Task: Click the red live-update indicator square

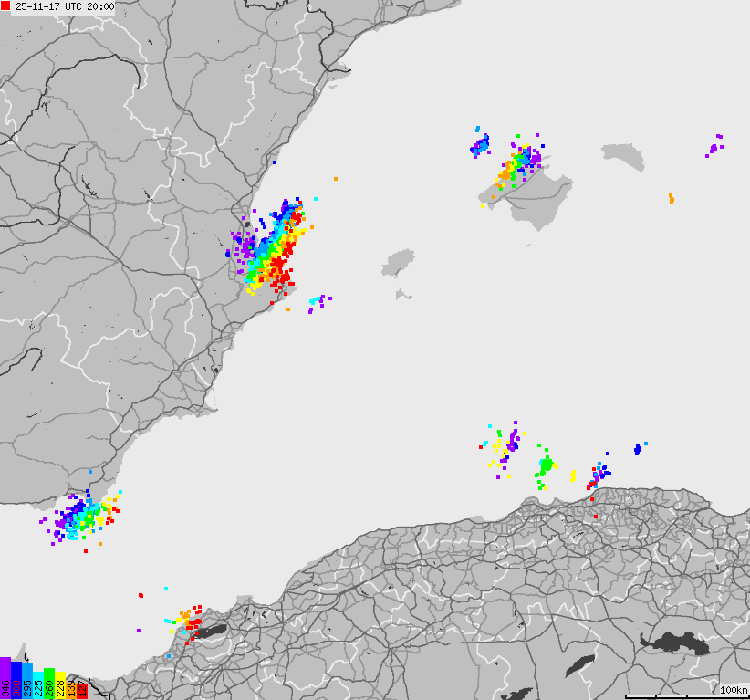Action: coord(5,5)
